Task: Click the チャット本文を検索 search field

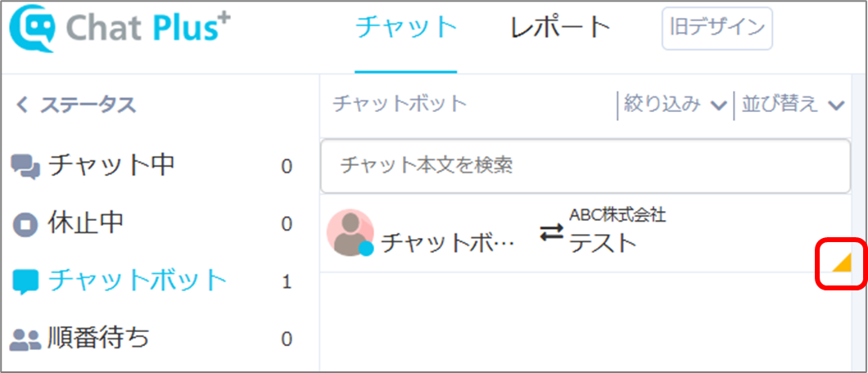Action: pyautogui.click(x=585, y=166)
